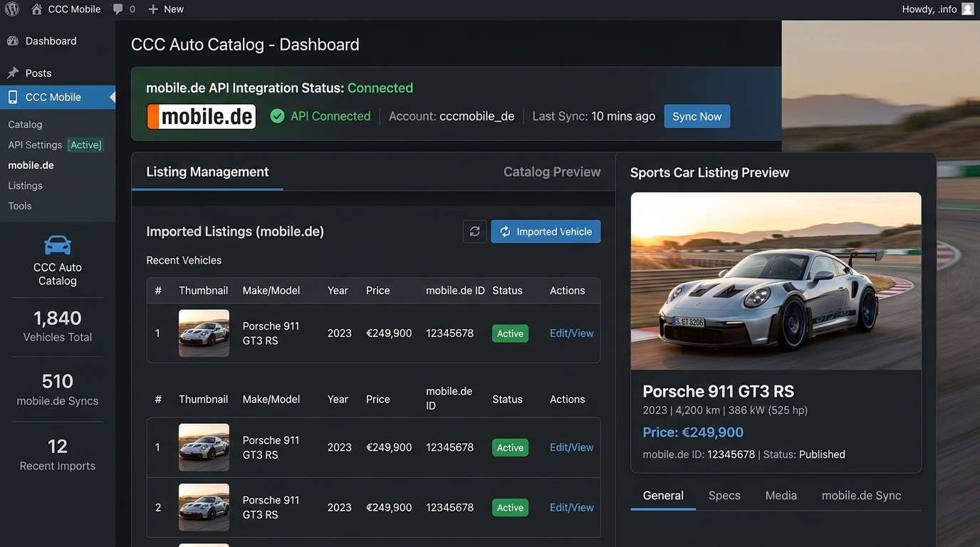Click the Sync Now button
The image size is (980, 547).
pos(697,116)
